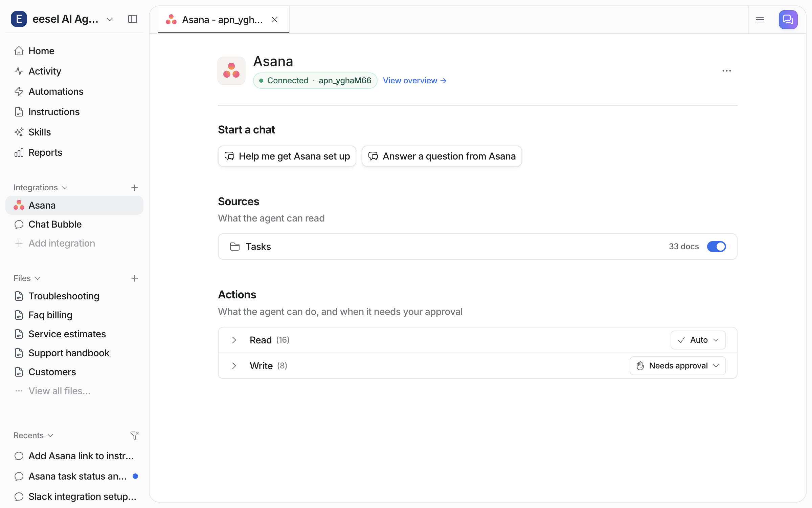Open the Needs approval dropdown for Write
Screen dimensions: 812x508
[678, 366]
